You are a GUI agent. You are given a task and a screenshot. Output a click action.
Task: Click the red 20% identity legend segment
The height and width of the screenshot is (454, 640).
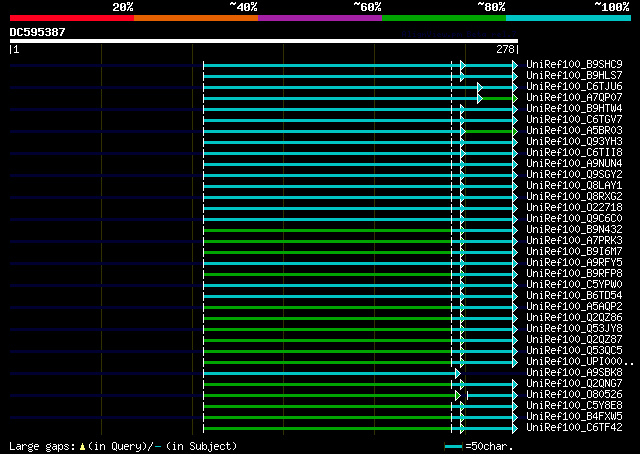(x=72, y=18)
